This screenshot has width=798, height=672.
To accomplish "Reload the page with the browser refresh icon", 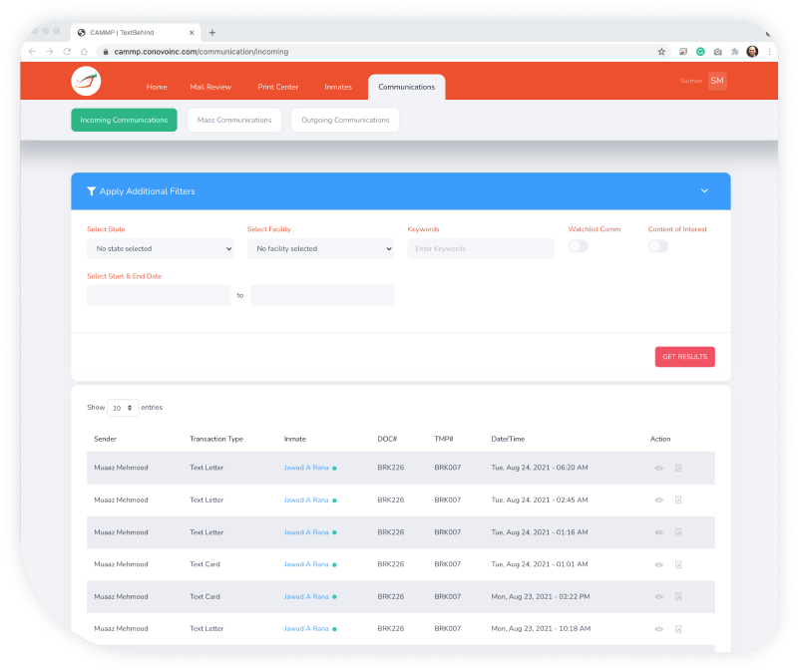I will [67, 51].
